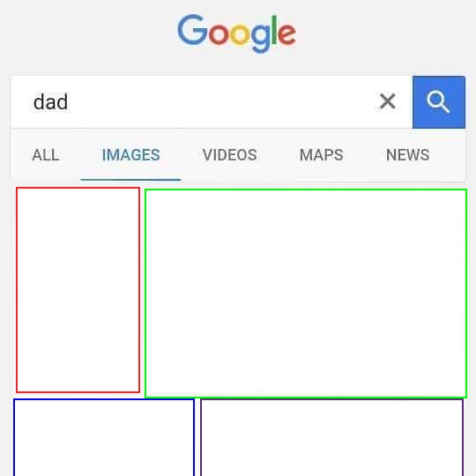Click the green letter l in Google logo
The image size is (476, 476).
[274, 30]
